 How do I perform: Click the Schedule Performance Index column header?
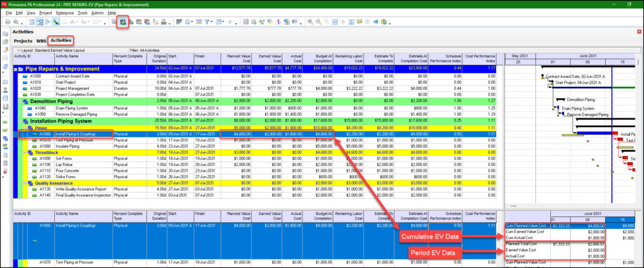446,59
